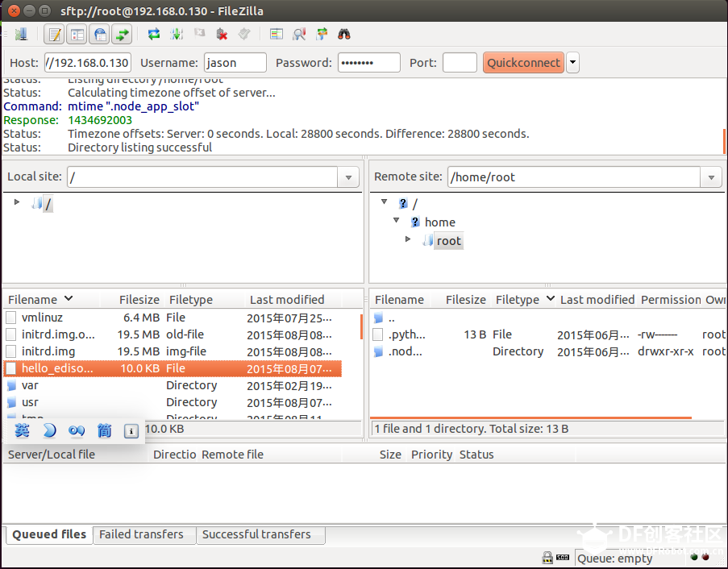Image resolution: width=728 pixels, height=569 pixels.
Task: Click the input method info icon
Action: (x=131, y=431)
